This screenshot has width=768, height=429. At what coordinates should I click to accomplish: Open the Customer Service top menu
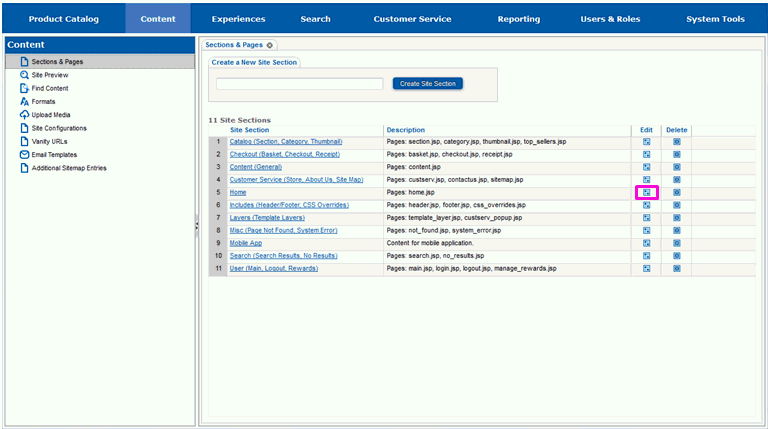(412, 19)
